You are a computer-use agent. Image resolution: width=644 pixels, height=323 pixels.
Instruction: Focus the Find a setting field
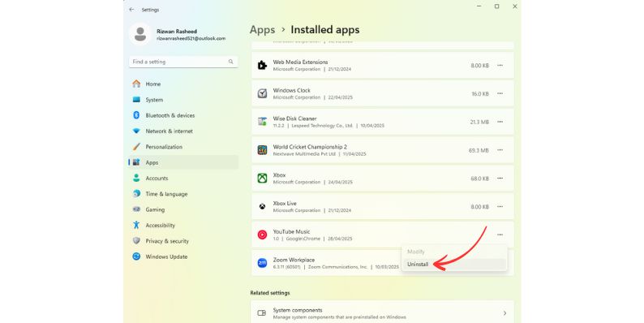click(x=183, y=62)
